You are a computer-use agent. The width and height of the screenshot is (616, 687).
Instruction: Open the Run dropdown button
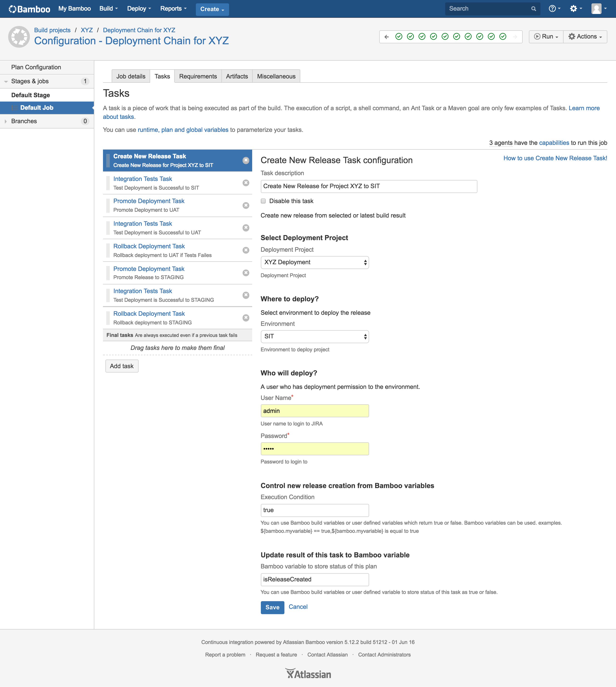[x=546, y=37]
